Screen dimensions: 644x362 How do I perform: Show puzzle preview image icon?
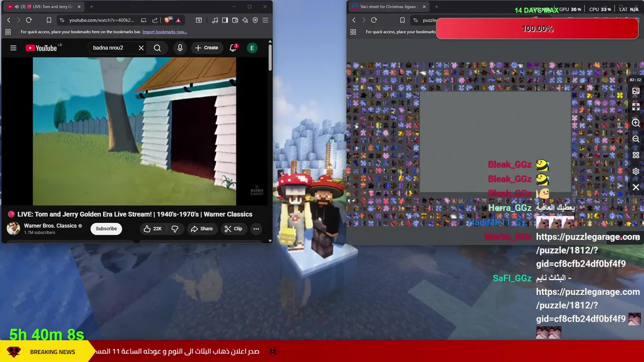636,91
